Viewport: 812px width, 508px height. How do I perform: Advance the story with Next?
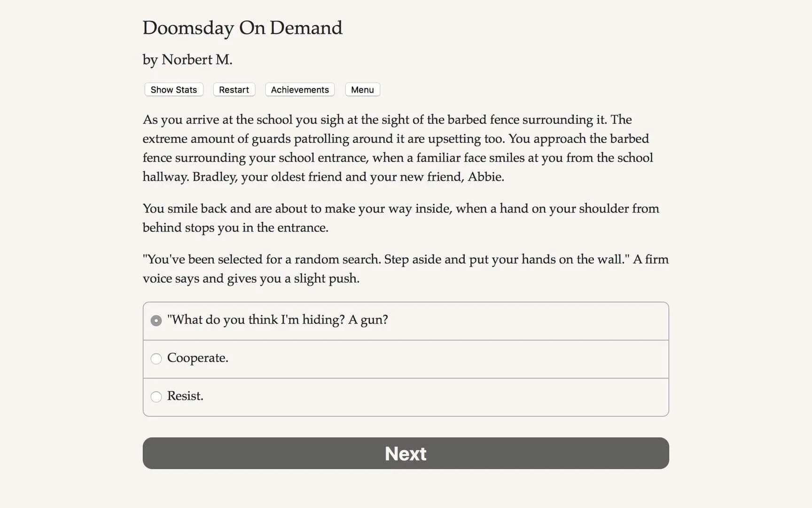pyautogui.click(x=405, y=453)
